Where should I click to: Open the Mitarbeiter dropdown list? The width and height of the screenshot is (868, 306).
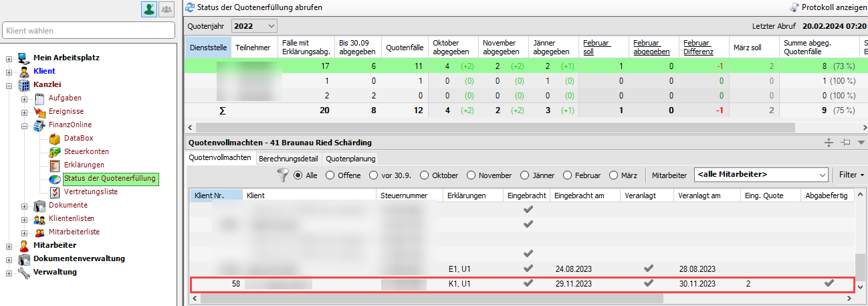coord(761,175)
